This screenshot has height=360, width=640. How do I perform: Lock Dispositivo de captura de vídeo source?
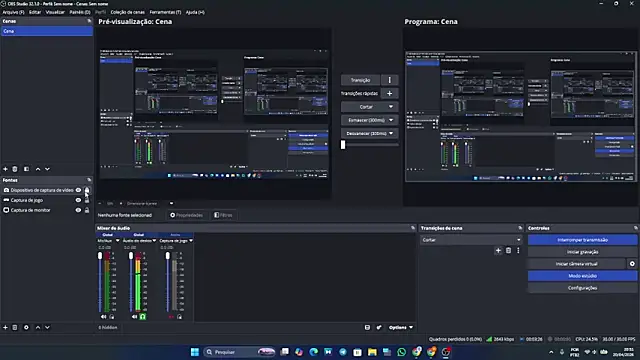(x=87, y=190)
